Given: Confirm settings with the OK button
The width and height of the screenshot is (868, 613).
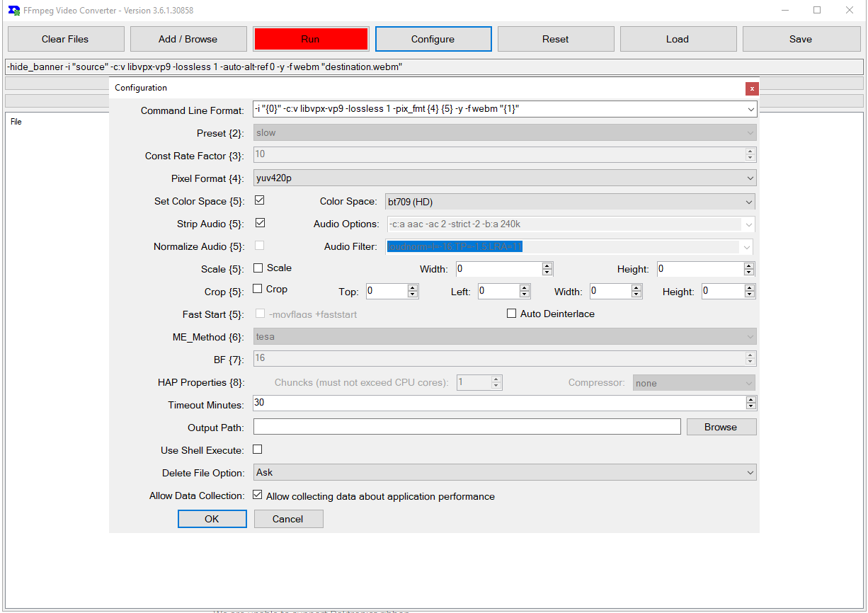Looking at the screenshot, I should click(x=212, y=519).
